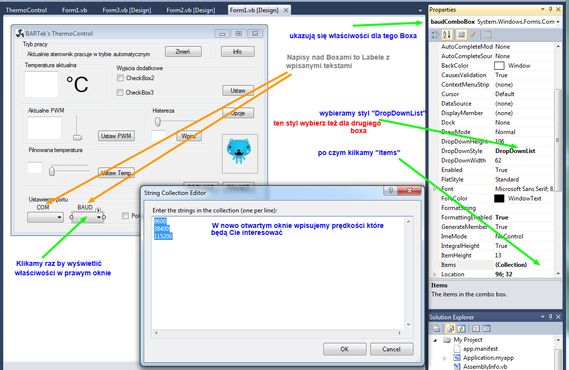This screenshot has height=370, width=569.
Task: Open the baudComboBox smart tag arrow
Action: (x=98, y=210)
